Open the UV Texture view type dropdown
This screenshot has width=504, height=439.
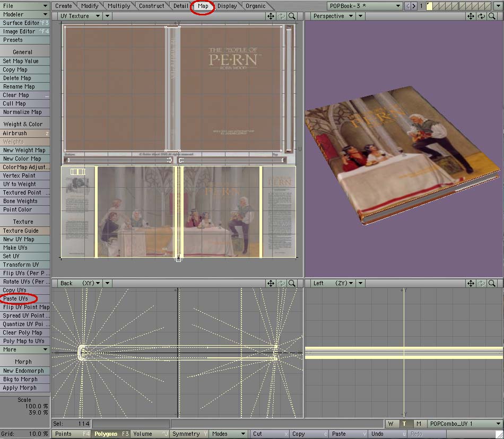(x=80, y=16)
